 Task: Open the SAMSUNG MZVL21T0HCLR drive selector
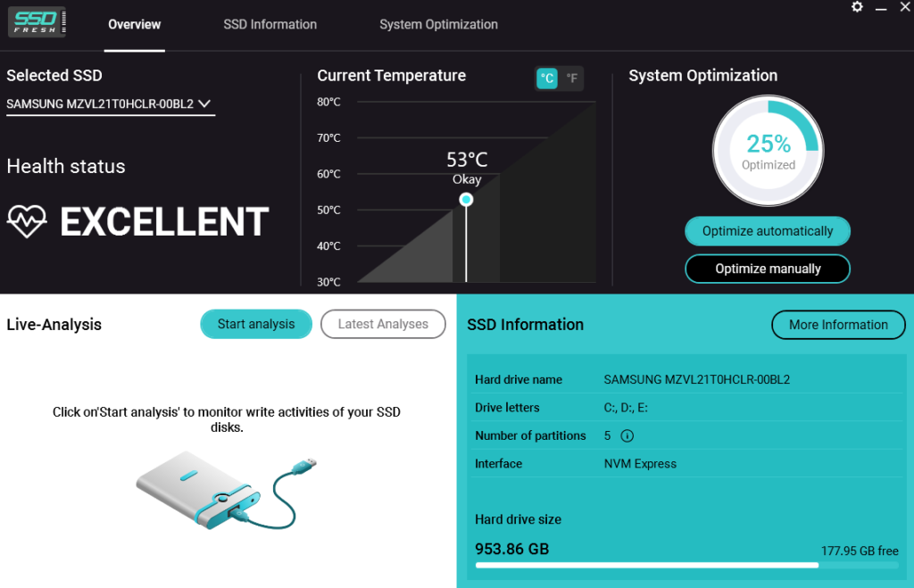100,104
